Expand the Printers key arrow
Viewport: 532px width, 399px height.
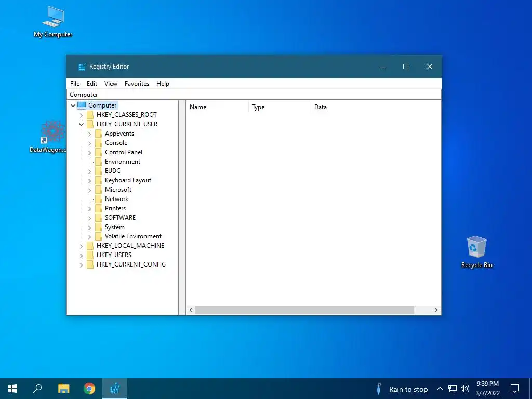tap(89, 209)
